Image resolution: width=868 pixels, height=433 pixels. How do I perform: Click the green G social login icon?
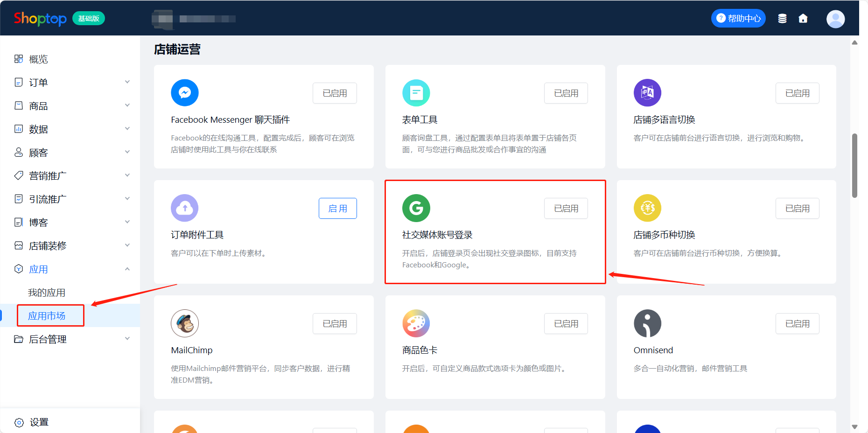[416, 208]
